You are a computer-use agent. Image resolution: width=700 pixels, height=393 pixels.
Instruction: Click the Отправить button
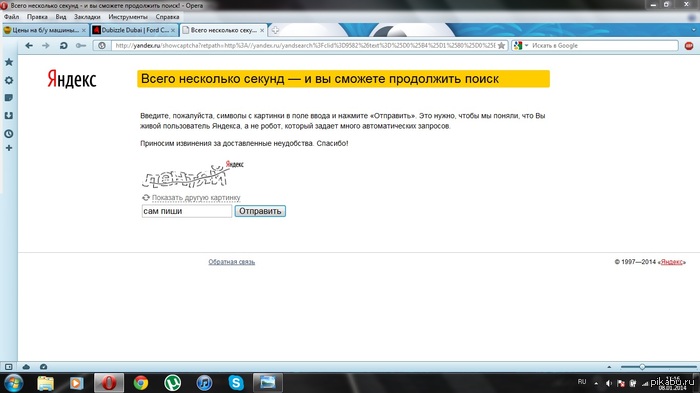260,211
